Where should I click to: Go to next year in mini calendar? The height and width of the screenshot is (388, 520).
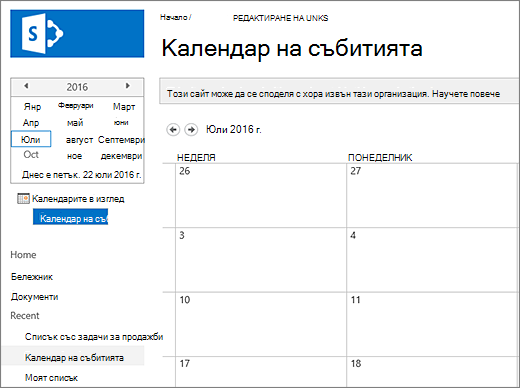(x=127, y=86)
